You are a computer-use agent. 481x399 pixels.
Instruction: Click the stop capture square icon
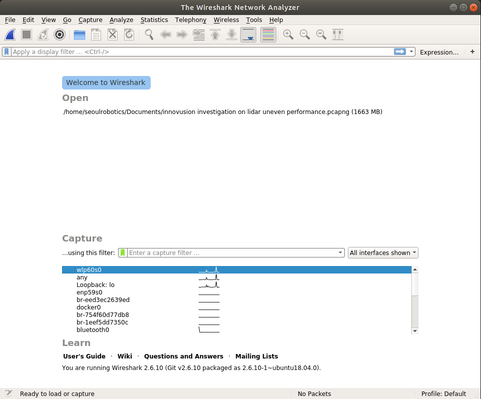point(26,35)
